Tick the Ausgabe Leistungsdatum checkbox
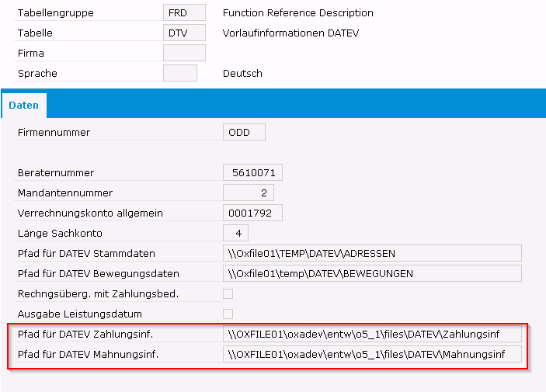The width and height of the screenshot is (546, 392). (x=228, y=314)
